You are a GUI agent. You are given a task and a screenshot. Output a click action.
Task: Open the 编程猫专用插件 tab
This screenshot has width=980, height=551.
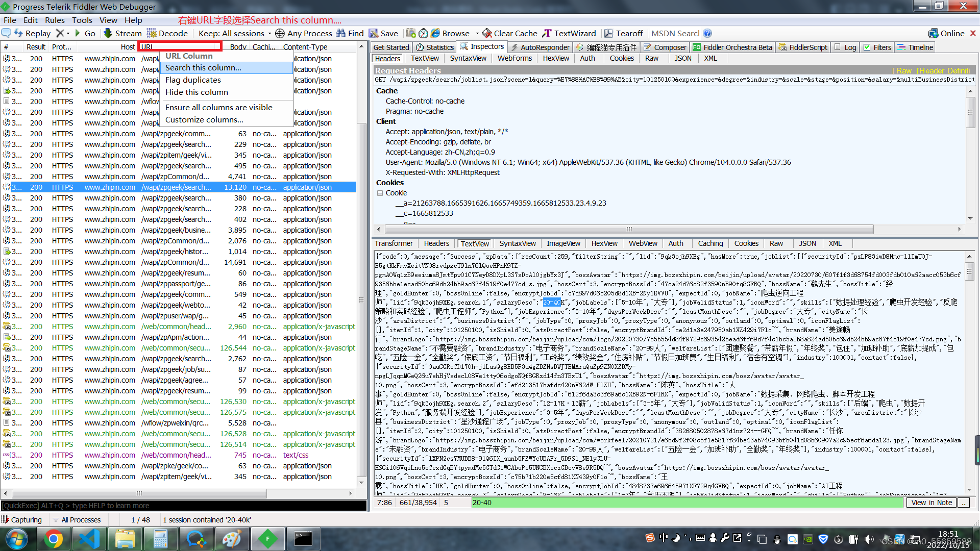click(606, 47)
